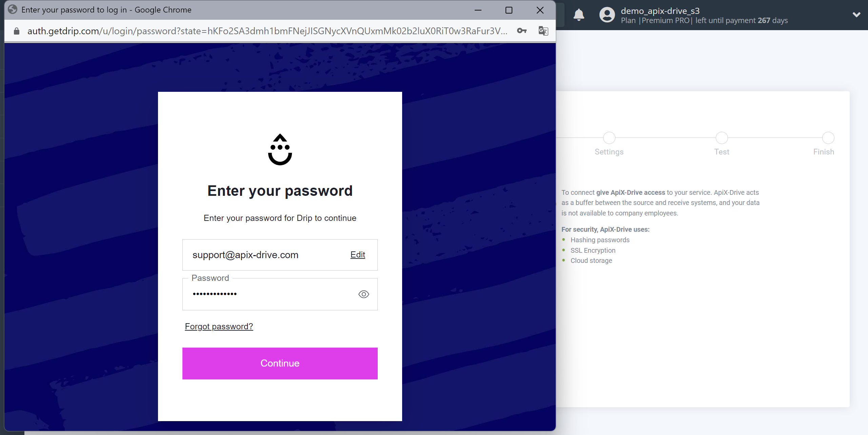Click the Test step circle progress indicator

pos(722,138)
